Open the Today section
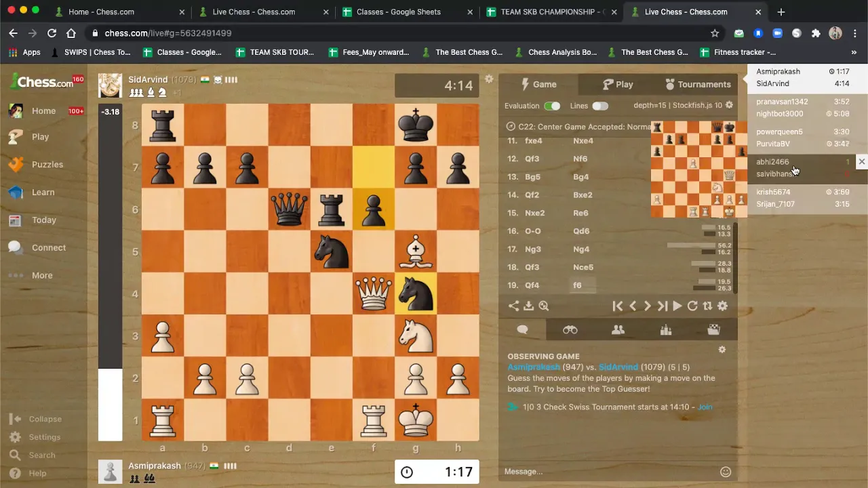The image size is (868, 488). click(x=32, y=220)
